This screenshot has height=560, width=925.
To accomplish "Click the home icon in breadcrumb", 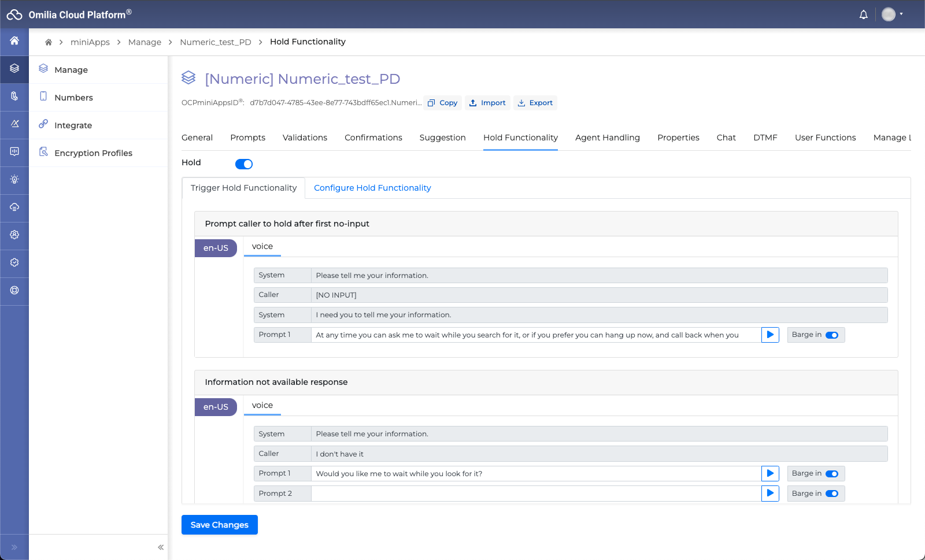I will (49, 42).
